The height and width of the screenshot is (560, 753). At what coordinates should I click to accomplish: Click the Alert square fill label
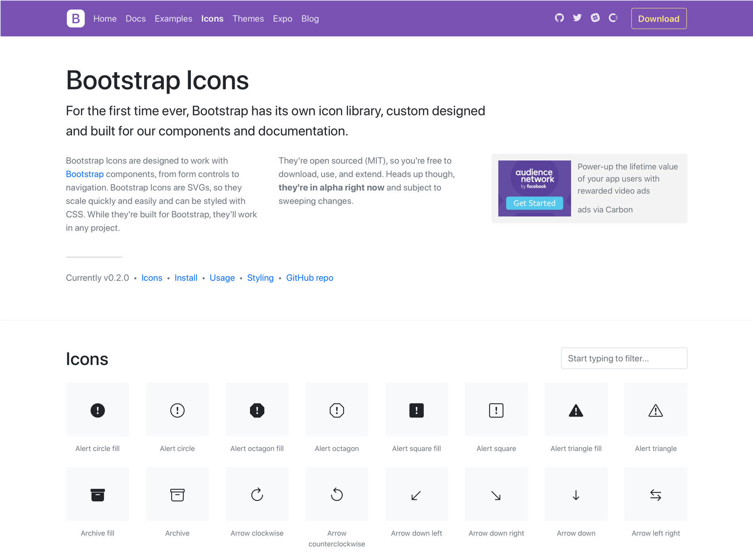coord(417,448)
